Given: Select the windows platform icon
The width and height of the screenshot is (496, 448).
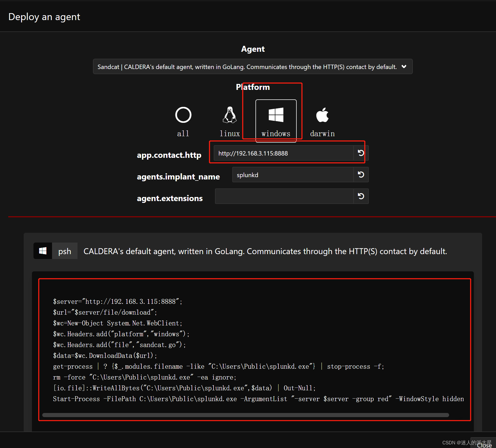Looking at the screenshot, I should (276, 115).
